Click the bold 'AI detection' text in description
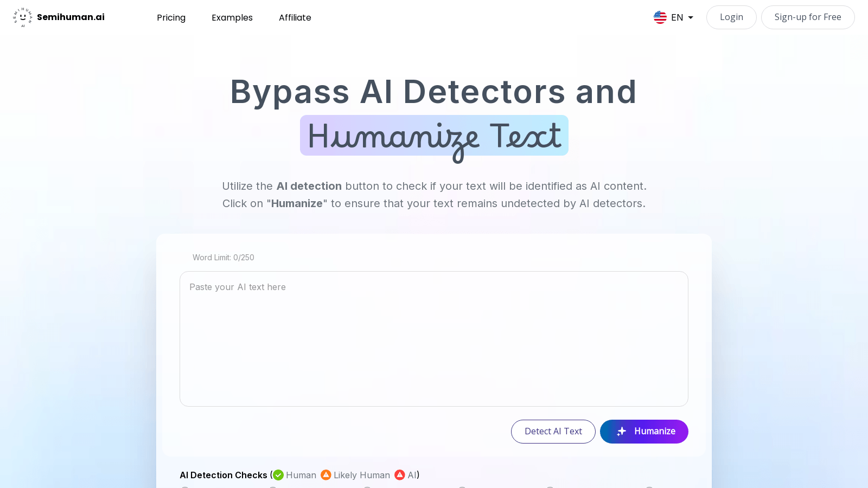 [x=309, y=186]
